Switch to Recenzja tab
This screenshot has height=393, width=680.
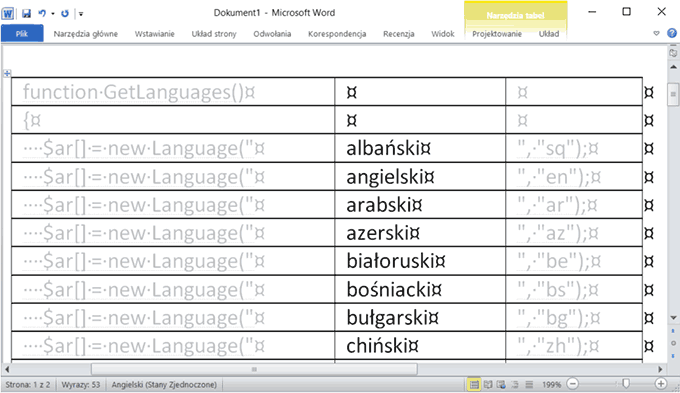coord(399,34)
